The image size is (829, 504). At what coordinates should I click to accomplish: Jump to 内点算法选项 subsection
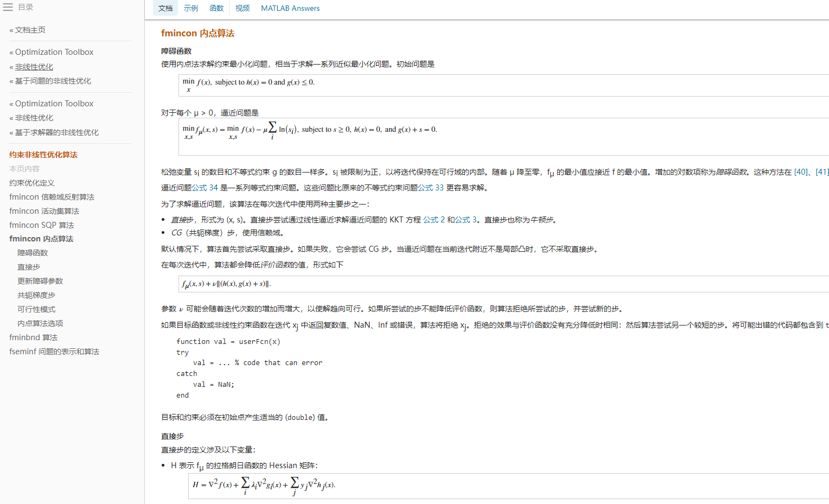40,323
